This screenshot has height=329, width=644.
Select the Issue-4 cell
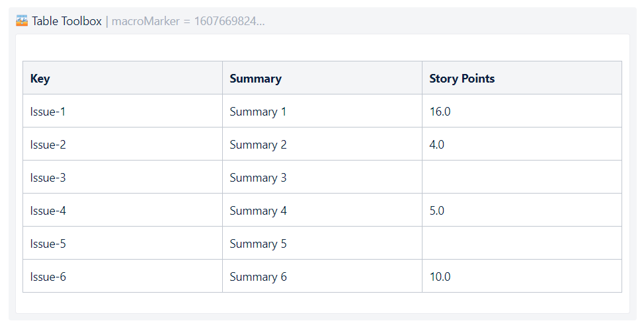122,210
